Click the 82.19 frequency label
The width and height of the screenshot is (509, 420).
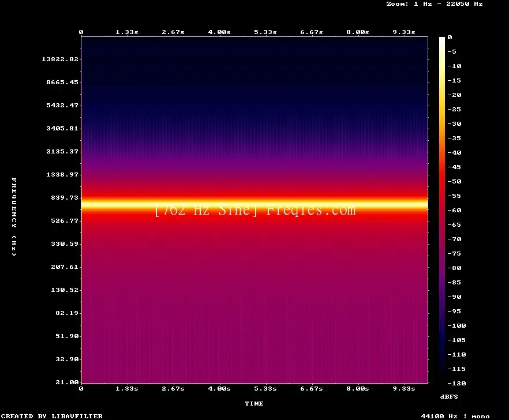(x=67, y=313)
